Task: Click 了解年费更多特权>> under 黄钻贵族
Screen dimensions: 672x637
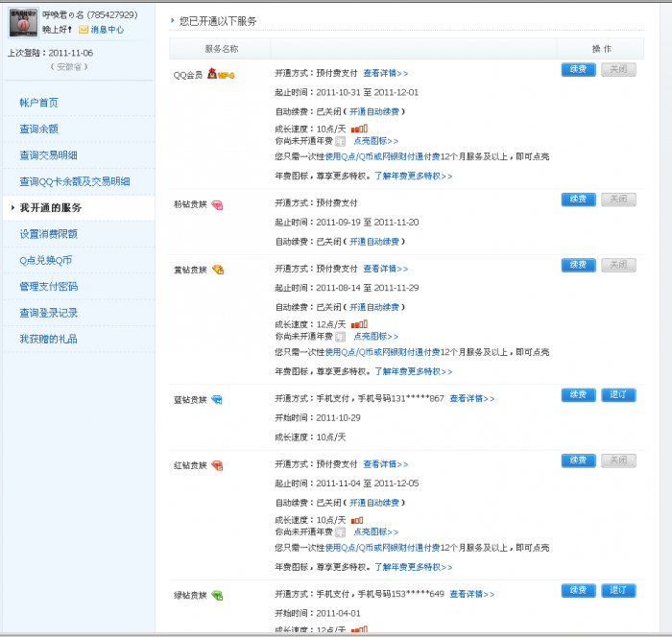Action: pos(414,372)
